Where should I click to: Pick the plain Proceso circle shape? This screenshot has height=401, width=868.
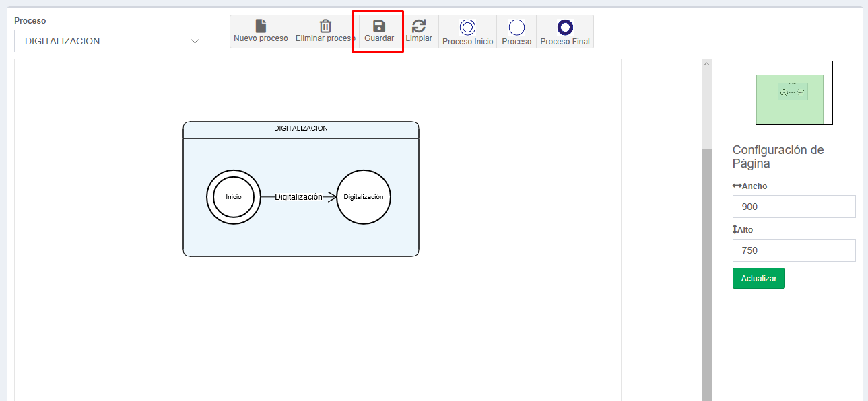[516, 27]
